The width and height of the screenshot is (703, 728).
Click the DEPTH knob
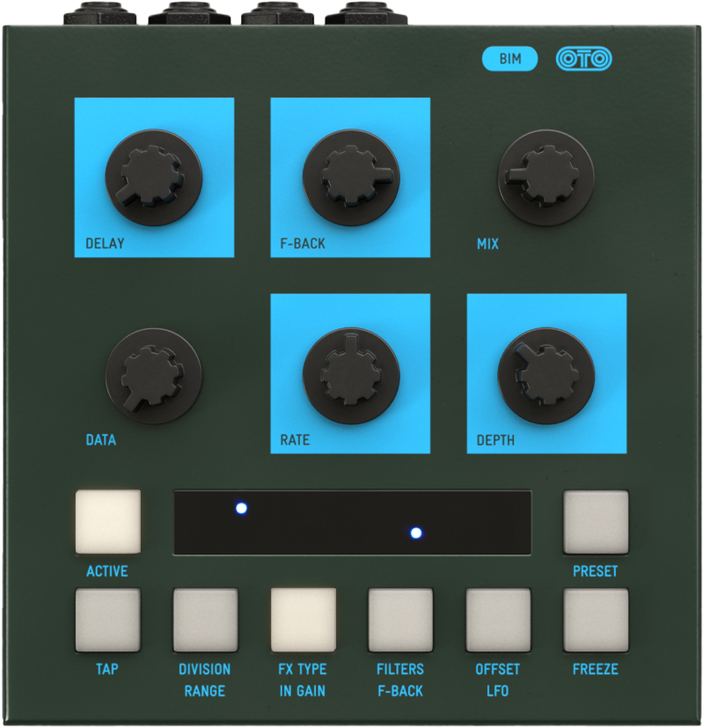tap(546, 375)
